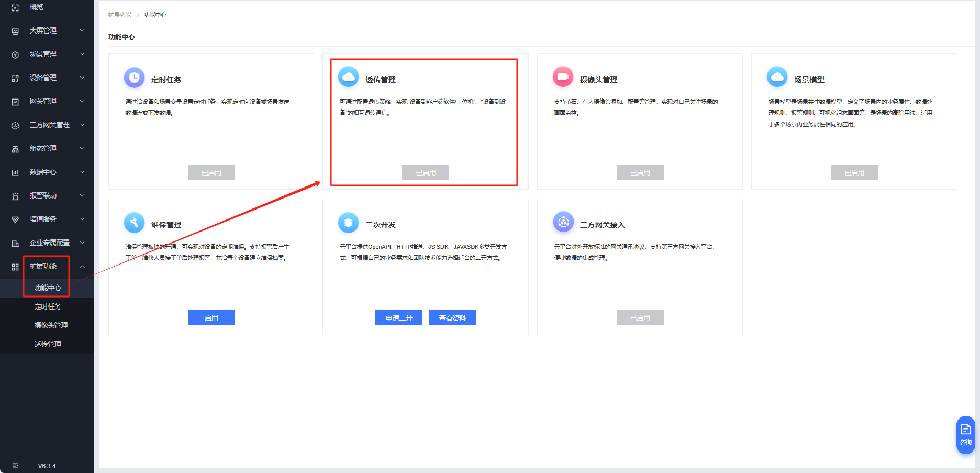Viewport: 980px width, 473px height.
Task: Click the 三方网关接入 card title
Action: click(603, 225)
